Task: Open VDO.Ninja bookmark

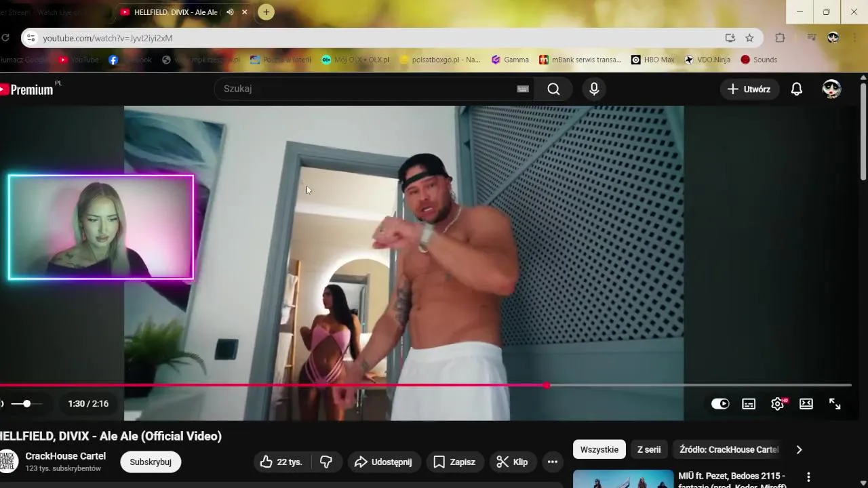Action: (x=707, y=60)
